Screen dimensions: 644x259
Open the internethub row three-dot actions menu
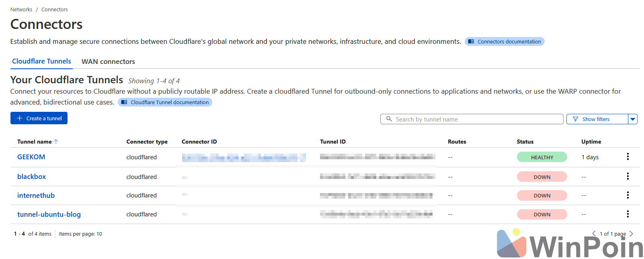(x=628, y=195)
